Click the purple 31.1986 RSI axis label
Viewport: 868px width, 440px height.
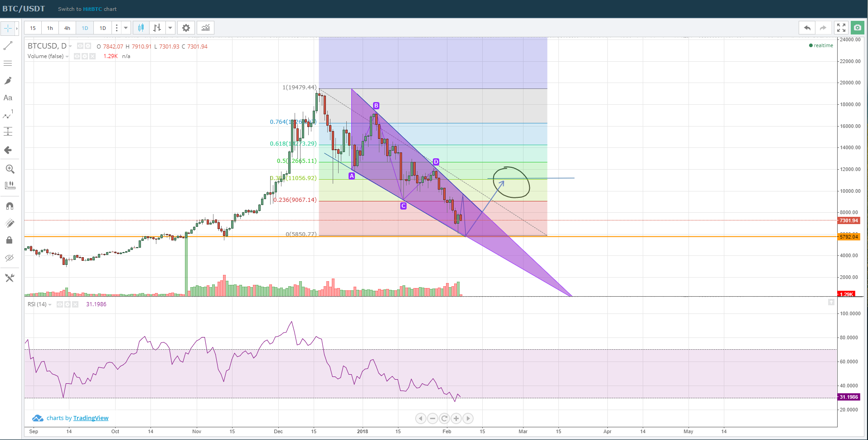[x=849, y=397]
